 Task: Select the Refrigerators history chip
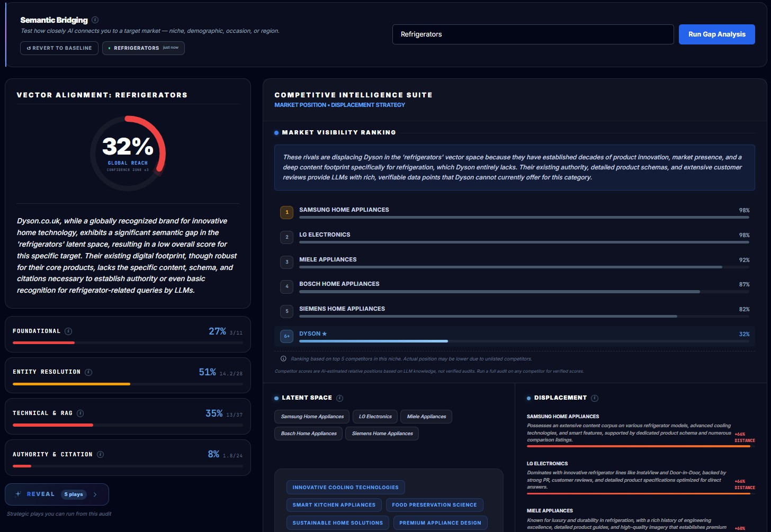pyautogui.click(x=144, y=48)
